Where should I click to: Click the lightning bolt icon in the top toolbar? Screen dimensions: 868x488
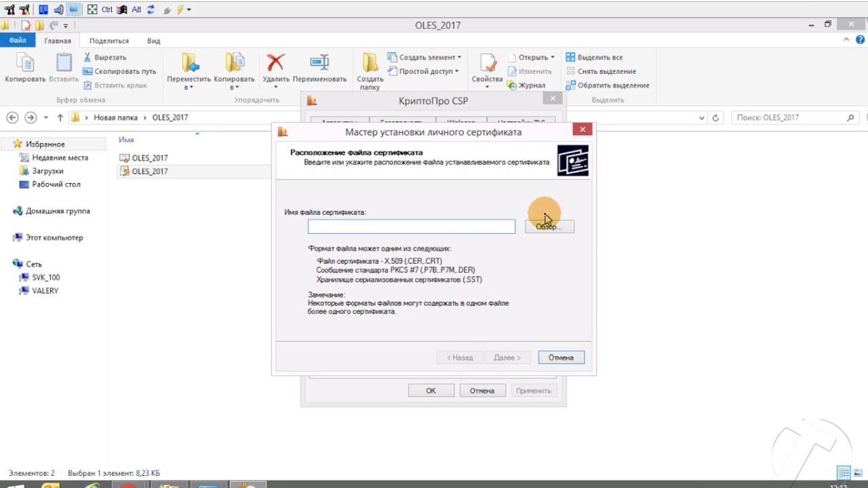[180, 9]
